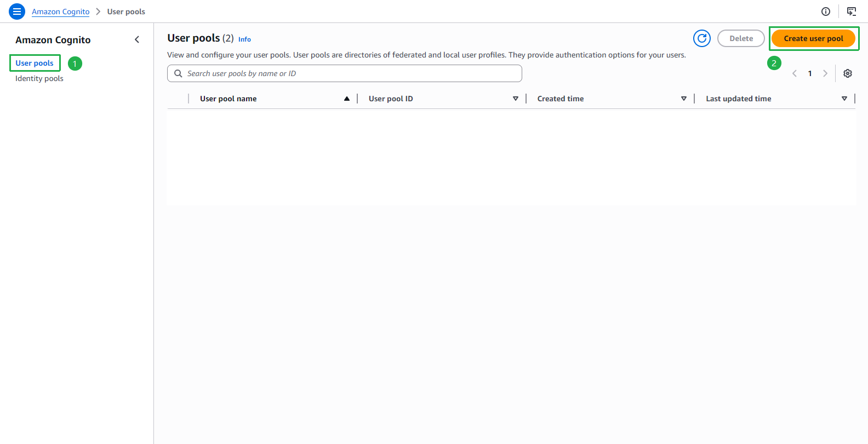Go to next page of results
The height and width of the screenshot is (444, 868).
click(x=825, y=73)
